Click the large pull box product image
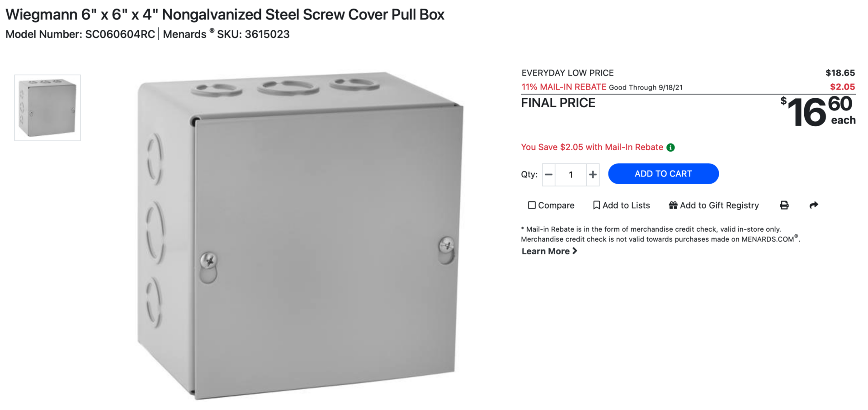This screenshot has width=868, height=410. [300, 235]
